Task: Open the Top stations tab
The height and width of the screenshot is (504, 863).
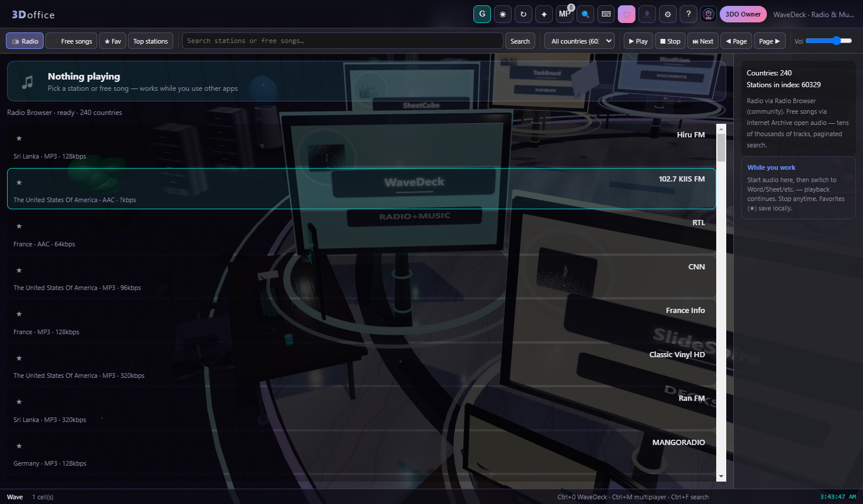Action: tap(150, 41)
